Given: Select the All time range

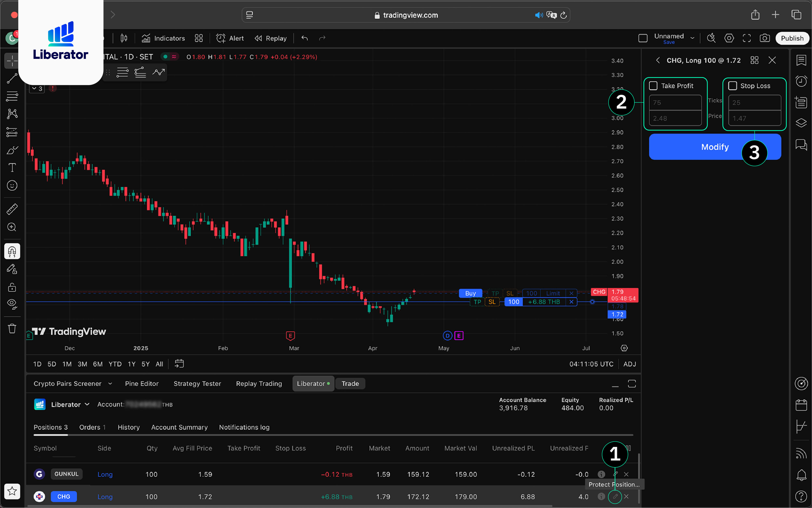Looking at the screenshot, I should 159,364.
